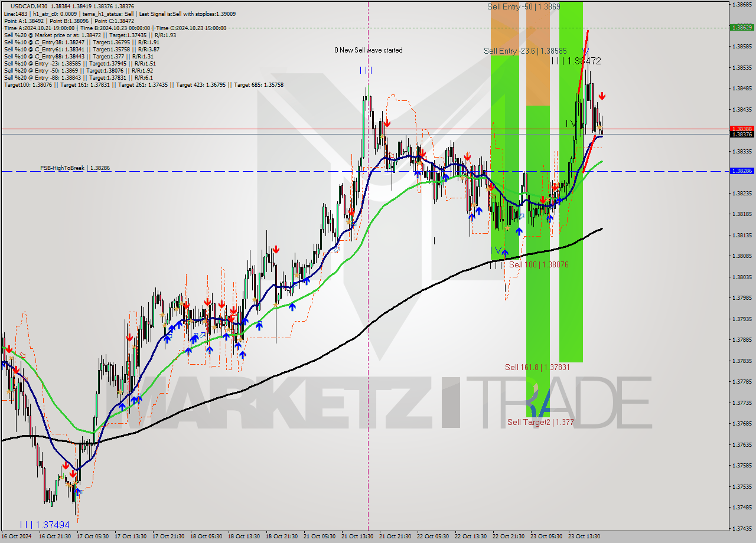Click the '16 Oct 2024' date label
Viewport: 756px width, 543px height.
click(x=15, y=537)
